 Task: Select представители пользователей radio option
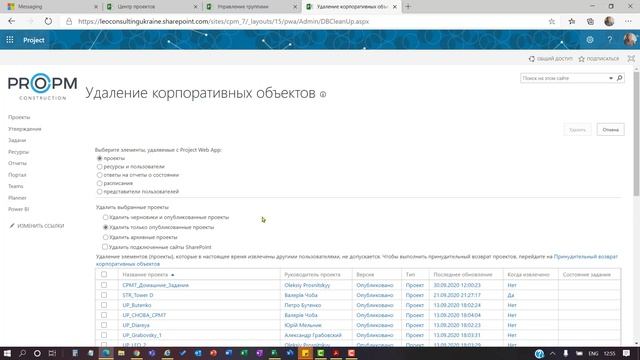pos(99,191)
